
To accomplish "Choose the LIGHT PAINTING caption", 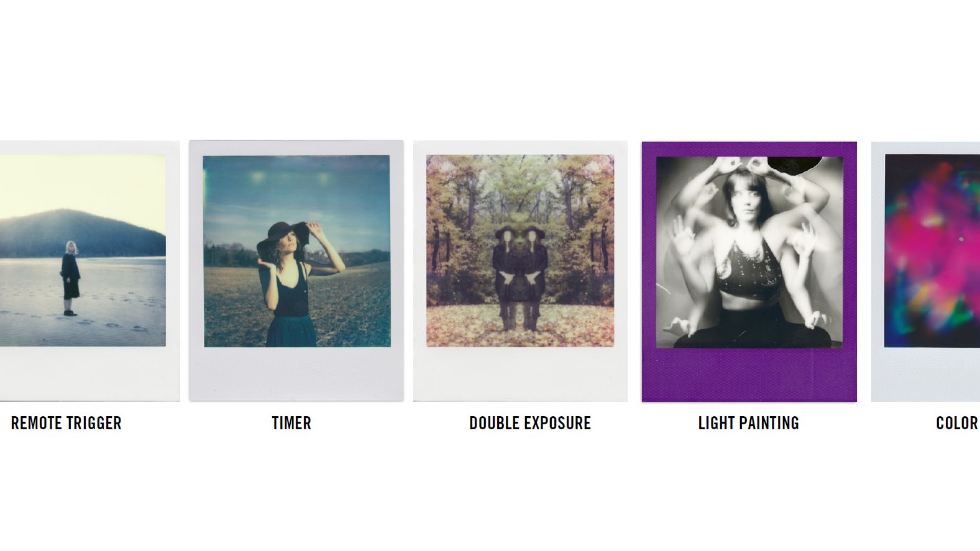I will tap(749, 423).
